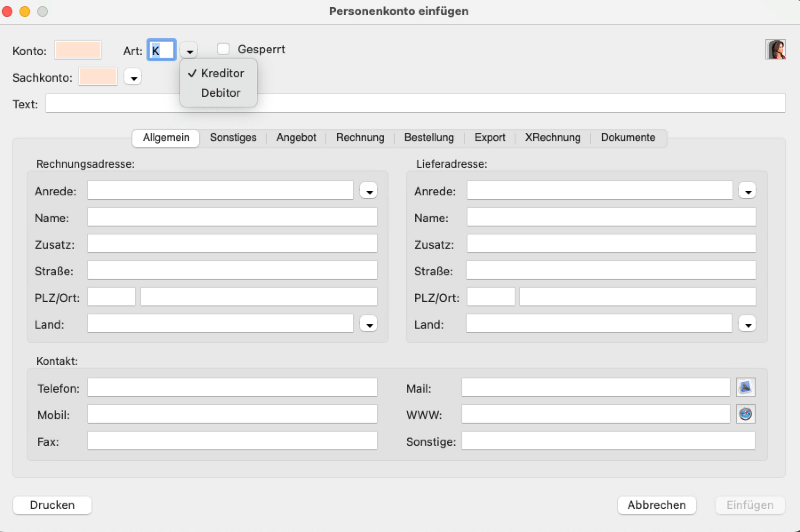Enable the Gesperrt checkbox
The height and width of the screenshot is (532, 800).
coord(223,49)
